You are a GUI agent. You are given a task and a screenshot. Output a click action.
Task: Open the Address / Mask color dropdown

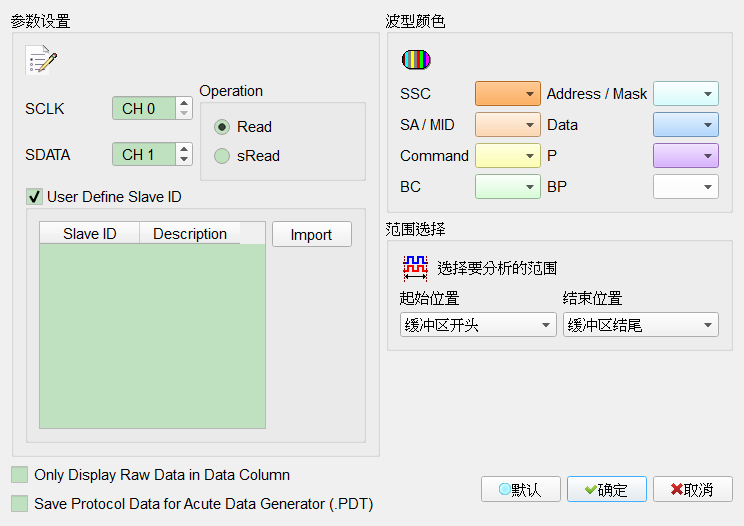click(x=686, y=93)
